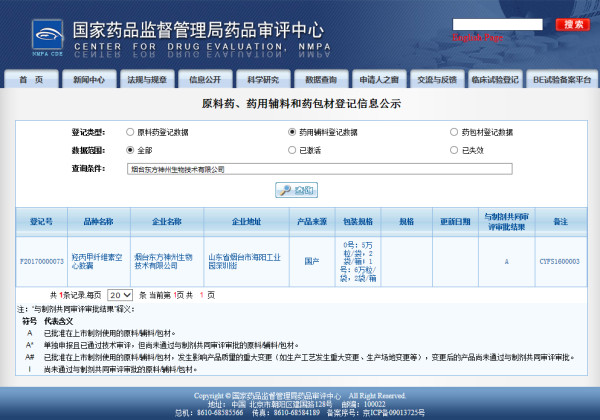Open the 数据查询 navigation tab
Viewport: 600px width, 420px height.
point(321,79)
